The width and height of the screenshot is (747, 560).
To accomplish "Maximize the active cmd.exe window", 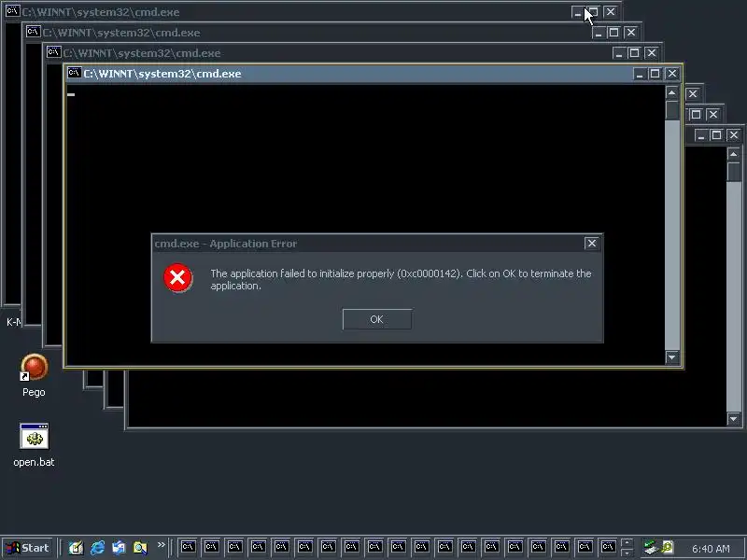I will coord(655,74).
